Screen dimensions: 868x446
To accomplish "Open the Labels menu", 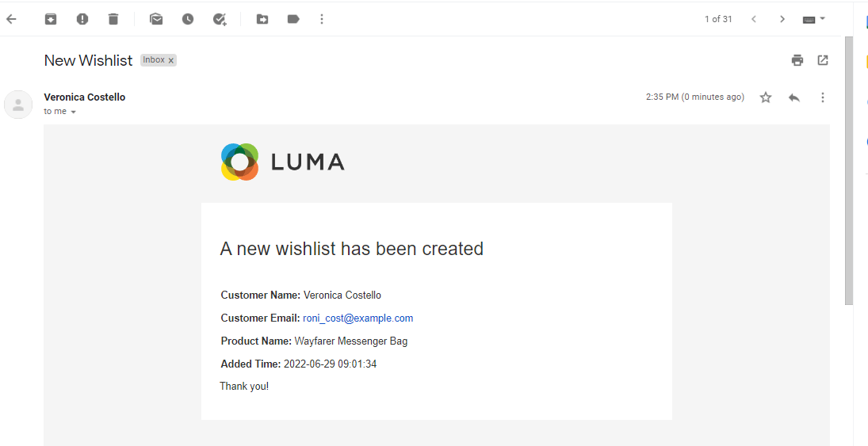I will click(293, 19).
